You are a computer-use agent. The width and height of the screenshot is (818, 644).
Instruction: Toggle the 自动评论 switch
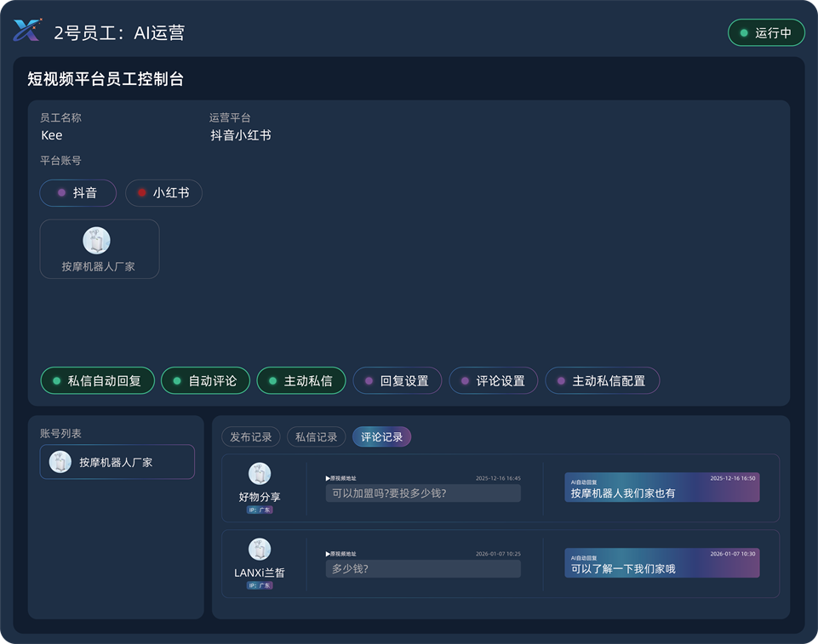point(205,381)
